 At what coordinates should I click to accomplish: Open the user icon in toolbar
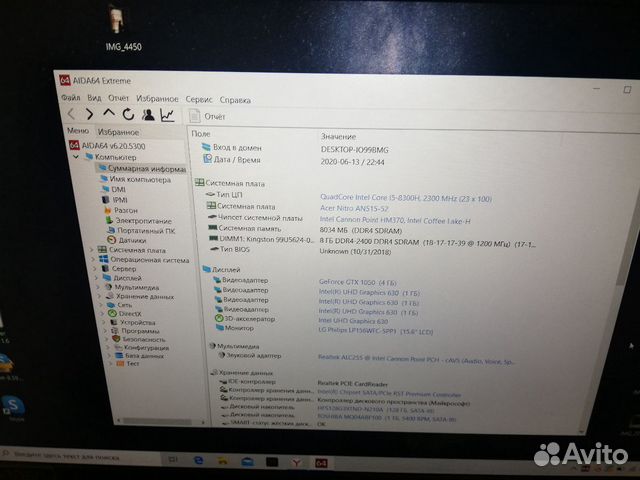[148, 115]
